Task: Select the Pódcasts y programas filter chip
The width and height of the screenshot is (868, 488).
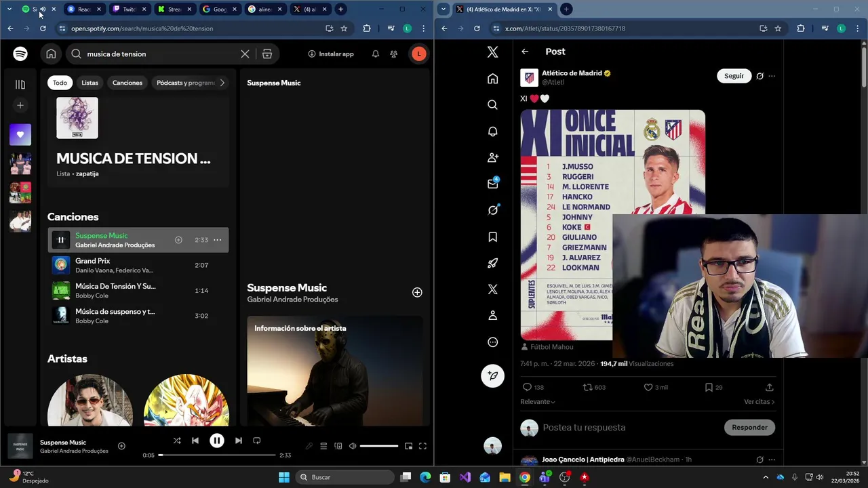Action: coord(184,83)
